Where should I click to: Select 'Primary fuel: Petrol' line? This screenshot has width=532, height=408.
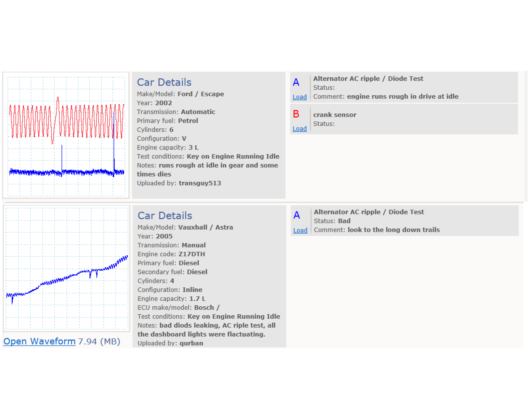click(167, 121)
